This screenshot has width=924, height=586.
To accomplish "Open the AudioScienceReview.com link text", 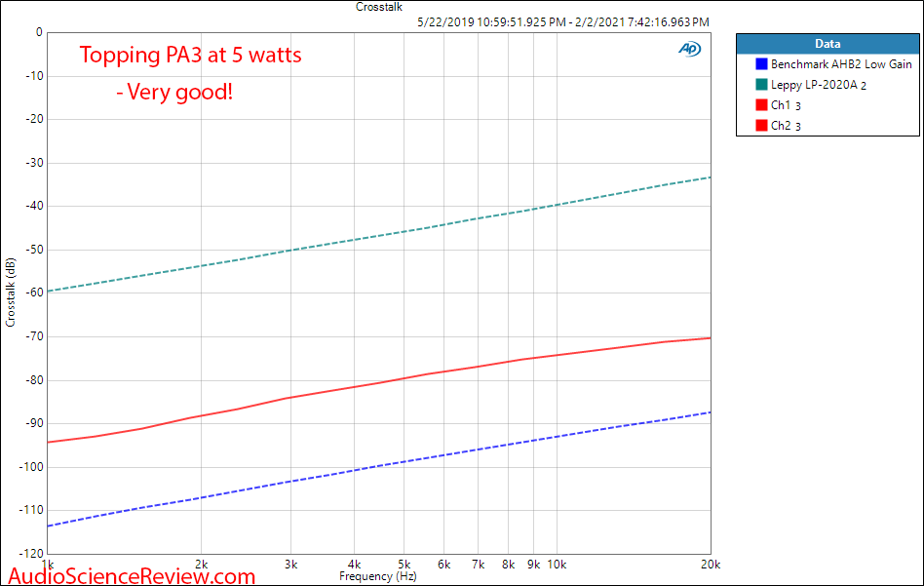I will coord(132,575).
